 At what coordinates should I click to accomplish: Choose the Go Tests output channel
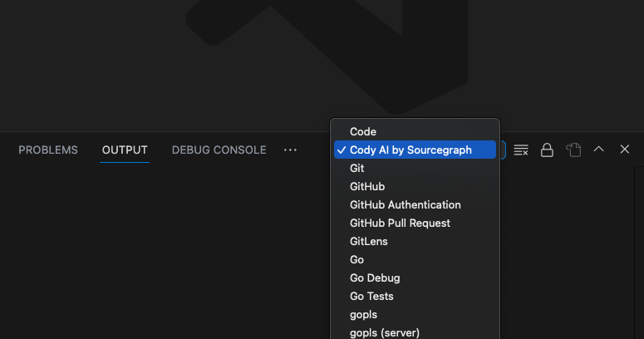pos(415,296)
